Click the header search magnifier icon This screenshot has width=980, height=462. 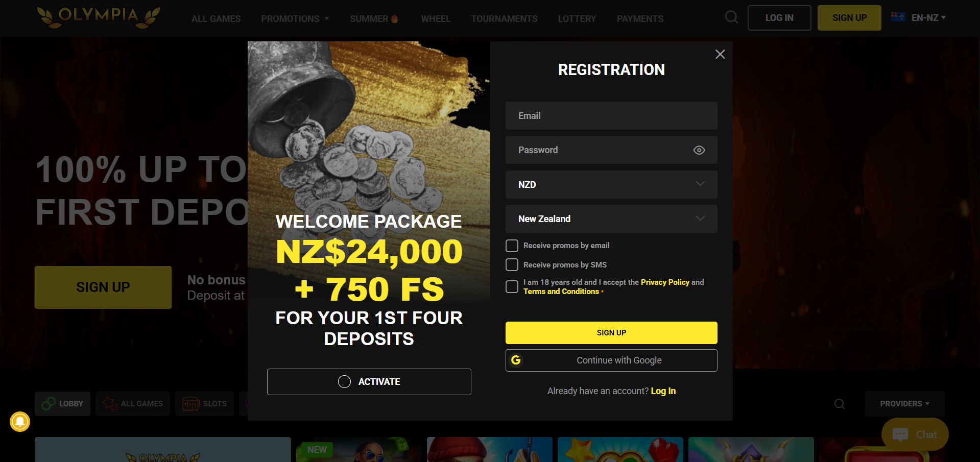(x=731, y=17)
